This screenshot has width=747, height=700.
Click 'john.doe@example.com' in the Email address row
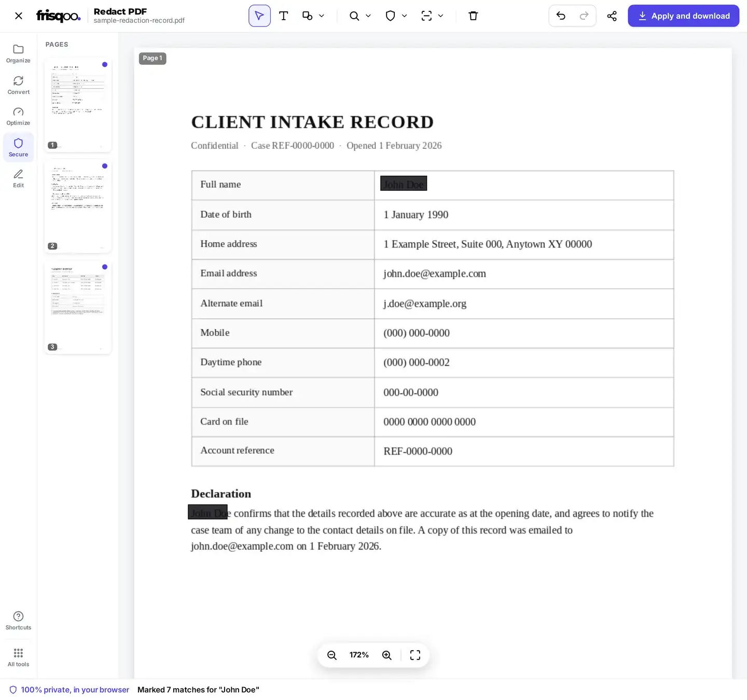[x=435, y=274]
